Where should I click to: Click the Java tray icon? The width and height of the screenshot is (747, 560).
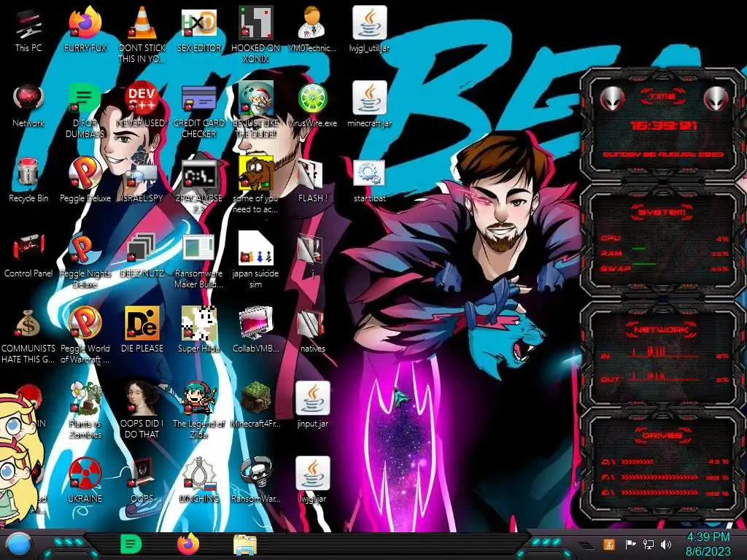609,544
